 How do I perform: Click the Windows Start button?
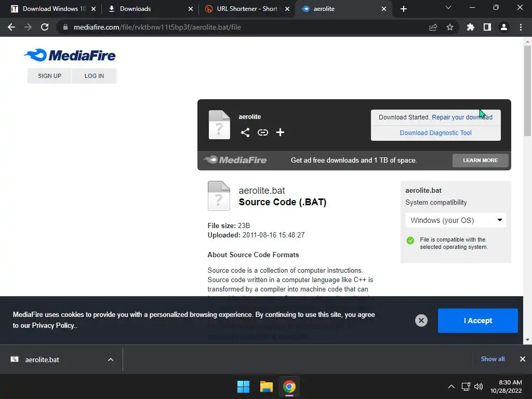(243, 387)
